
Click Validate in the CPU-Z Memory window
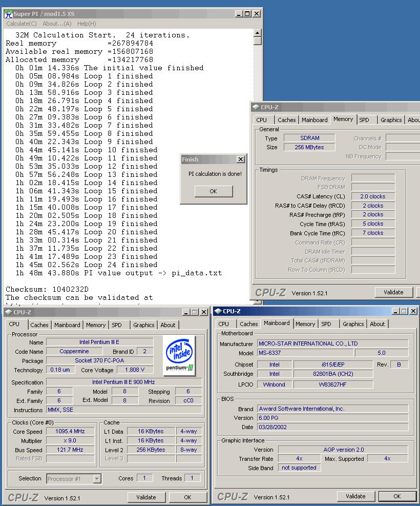click(393, 292)
